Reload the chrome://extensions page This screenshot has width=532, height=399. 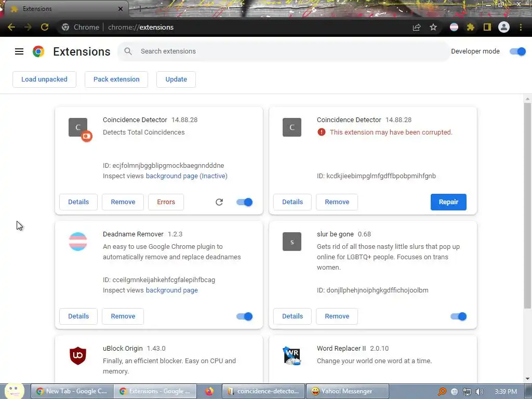point(45,27)
